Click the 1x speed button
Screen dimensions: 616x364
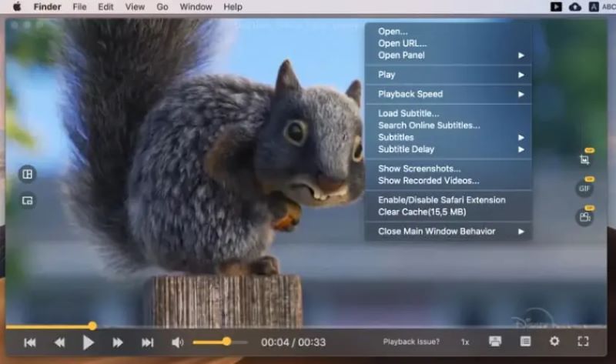pyautogui.click(x=465, y=342)
